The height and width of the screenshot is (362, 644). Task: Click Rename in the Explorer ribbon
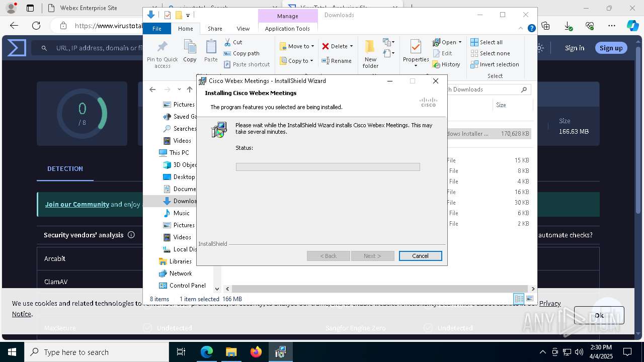click(337, 61)
